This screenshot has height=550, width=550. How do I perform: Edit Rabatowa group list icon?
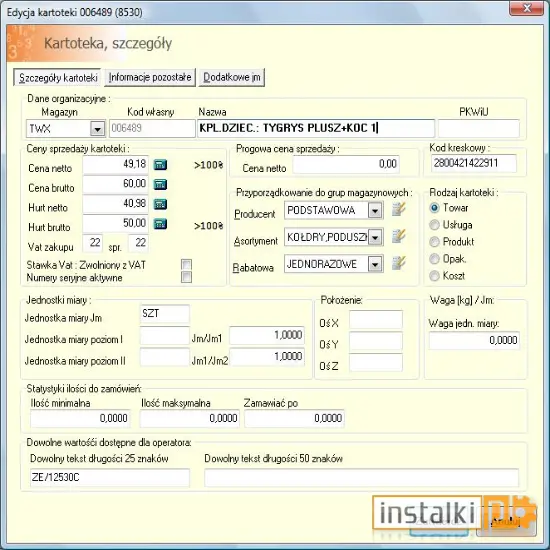[x=398, y=263]
